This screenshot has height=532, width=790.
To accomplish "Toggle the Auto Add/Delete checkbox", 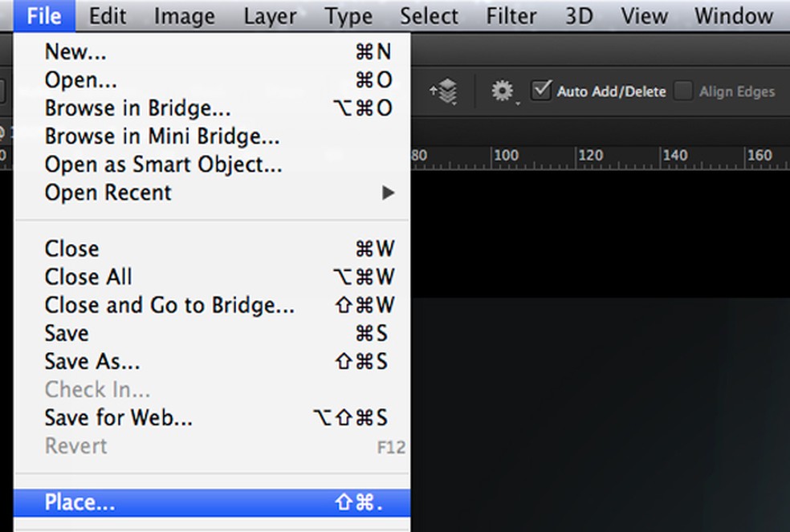I will click(542, 90).
